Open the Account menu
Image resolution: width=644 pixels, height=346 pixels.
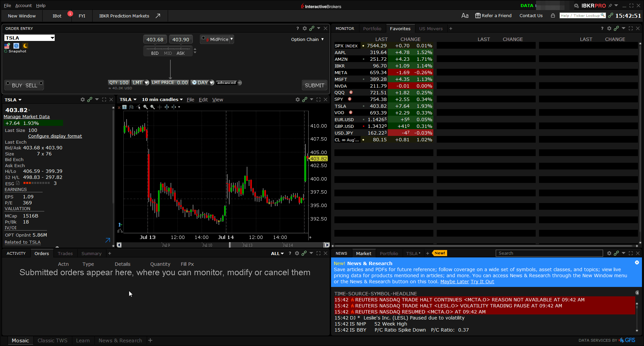point(23,5)
